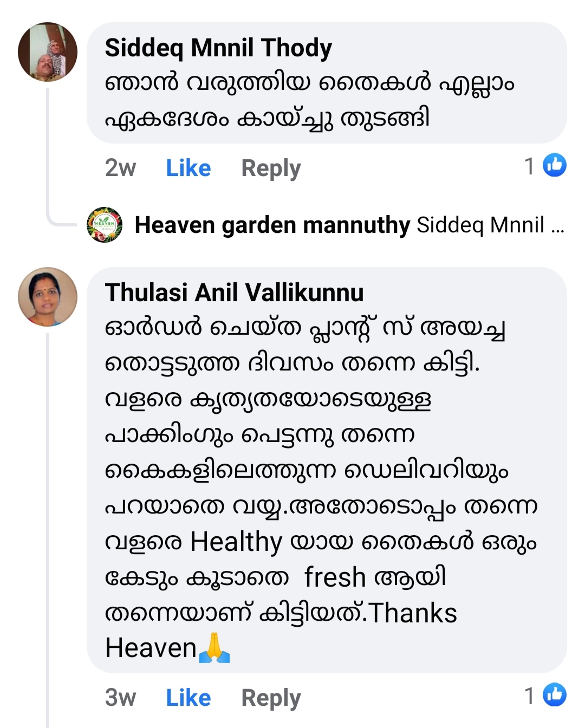
Task: Show reaction count on Thulasi's comment
Action: [x=529, y=695]
